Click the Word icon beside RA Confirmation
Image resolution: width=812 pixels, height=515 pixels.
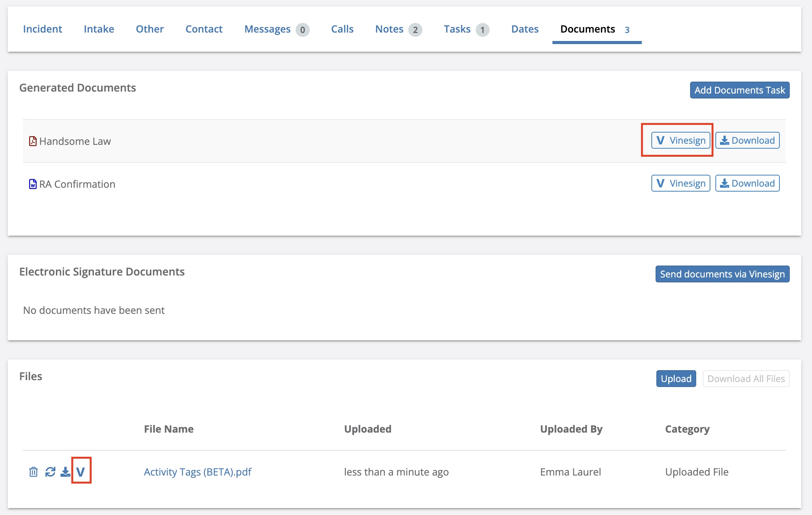point(33,184)
